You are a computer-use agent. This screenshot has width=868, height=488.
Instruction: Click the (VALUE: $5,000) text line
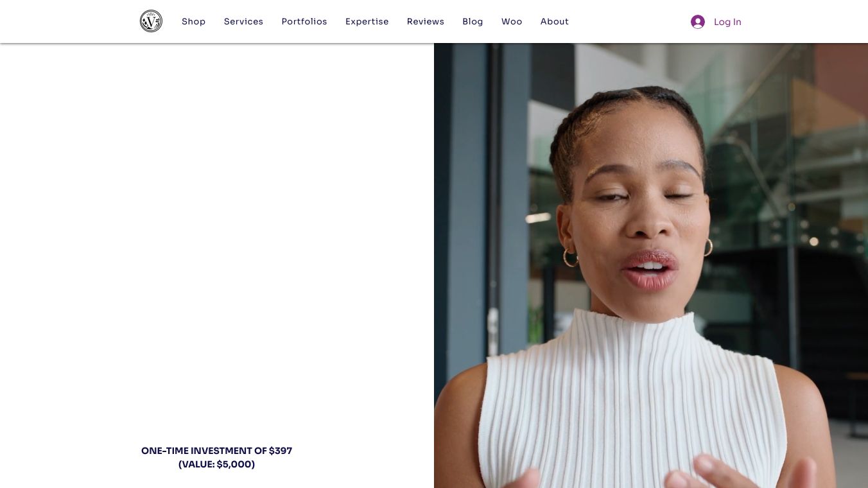tap(216, 464)
